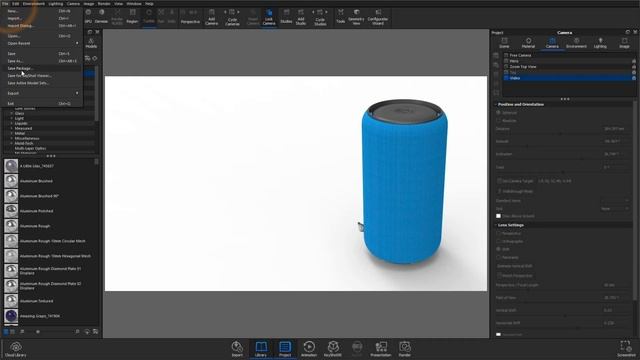Viewport: 640px width, 360px height.
Task: Select the Spherical position radio button
Action: (x=498, y=112)
